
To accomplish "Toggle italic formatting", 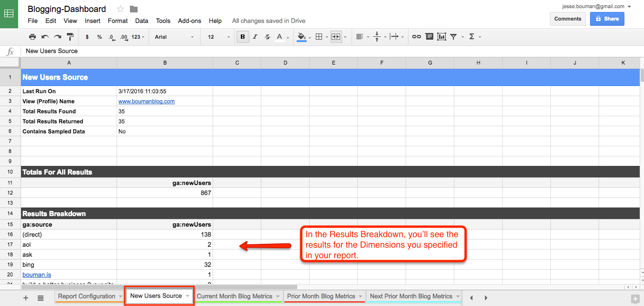I will tap(255, 36).
